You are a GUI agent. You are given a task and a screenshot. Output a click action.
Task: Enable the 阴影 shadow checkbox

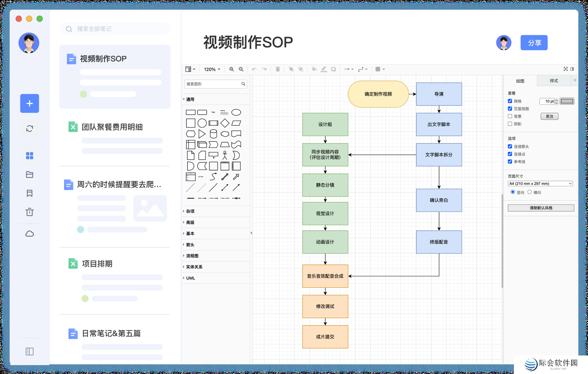pyautogui.click(x=510, y=124)
